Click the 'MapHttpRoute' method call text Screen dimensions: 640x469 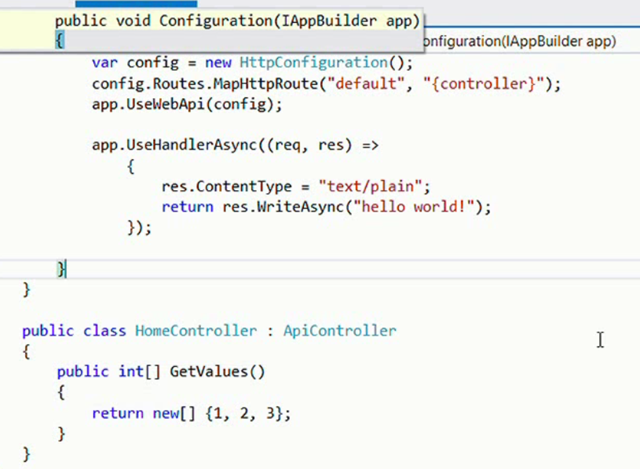click(x=265, y=84)
